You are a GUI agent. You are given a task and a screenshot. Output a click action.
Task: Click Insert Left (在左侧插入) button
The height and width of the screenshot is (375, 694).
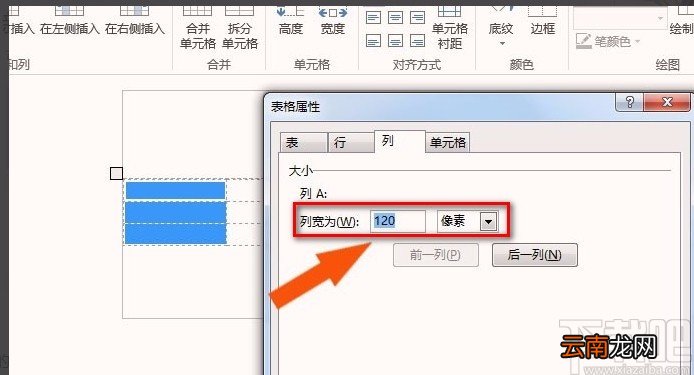coord(69,20)
